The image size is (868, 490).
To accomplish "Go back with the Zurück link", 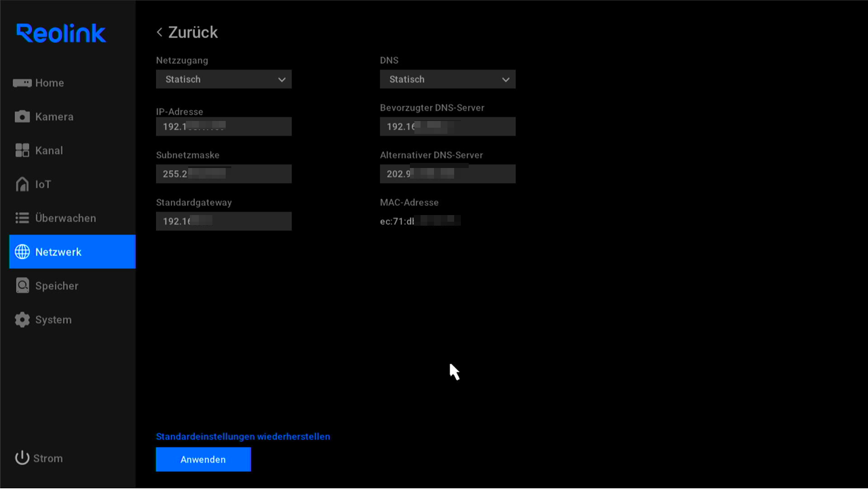I will pyautogui.click(x=187, y=32).
